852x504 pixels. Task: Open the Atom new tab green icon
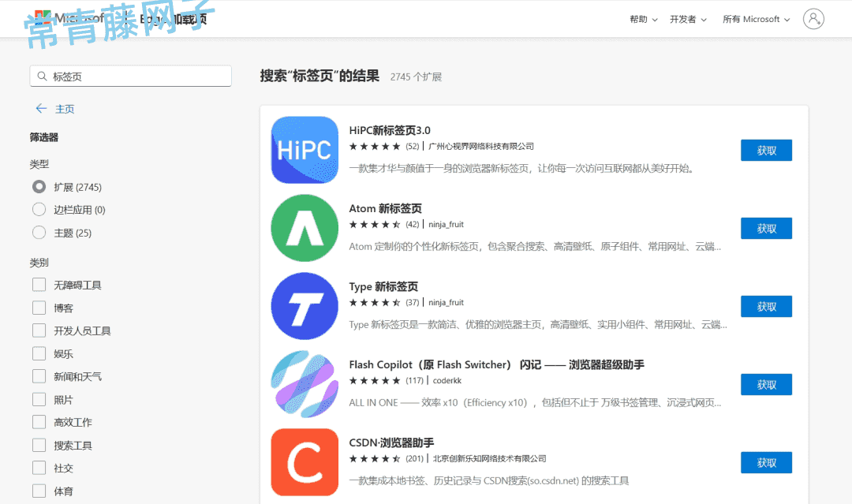[x=305, y=228]
